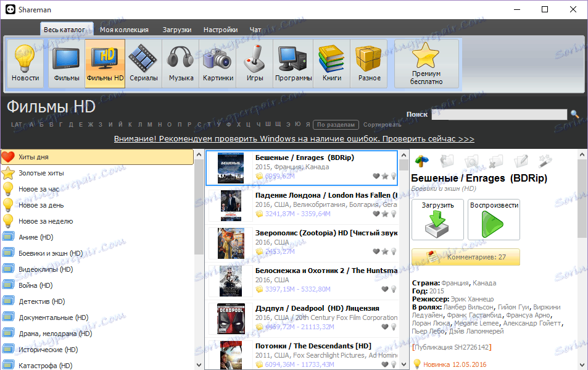
Task: Click the Windows error check warning link
Action: (x=294, y=139)
